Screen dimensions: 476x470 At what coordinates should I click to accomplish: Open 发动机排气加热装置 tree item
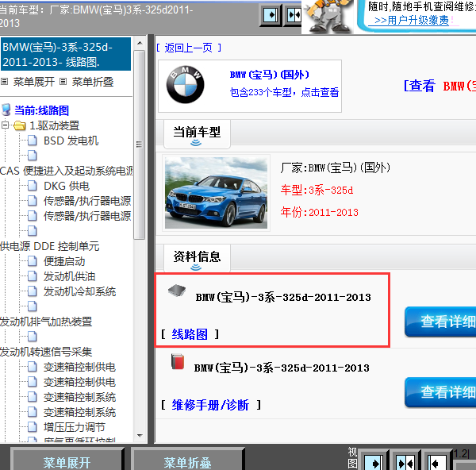pos(46,322)
